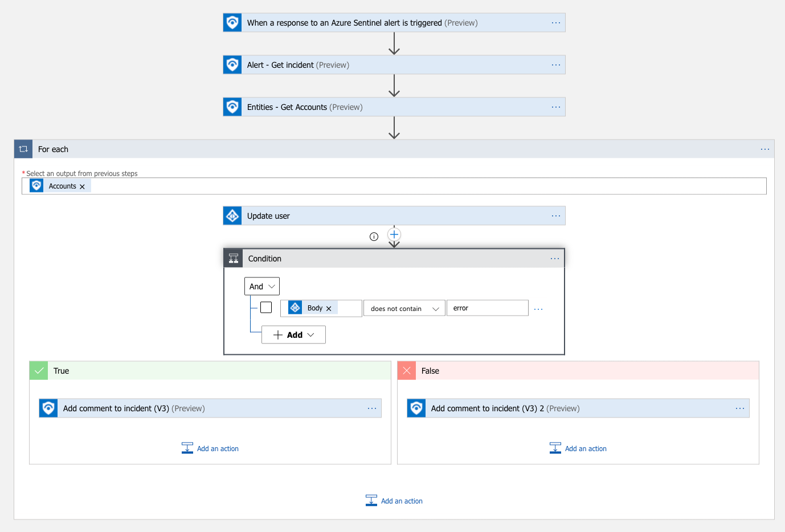
Task: Click the Azure AD icon in the Body token
Action: pos(295,308)
